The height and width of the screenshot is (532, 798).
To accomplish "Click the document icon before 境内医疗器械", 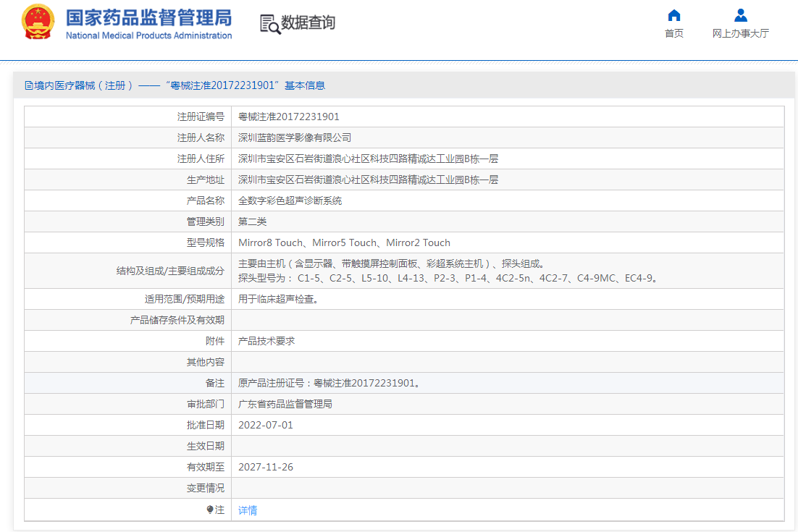I will tap(28, 85).
